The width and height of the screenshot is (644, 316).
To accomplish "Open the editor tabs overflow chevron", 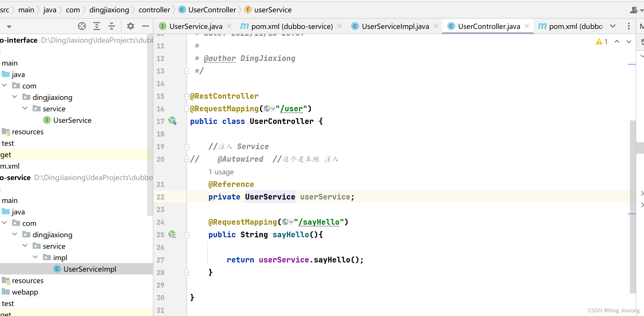I will point(613,26).
